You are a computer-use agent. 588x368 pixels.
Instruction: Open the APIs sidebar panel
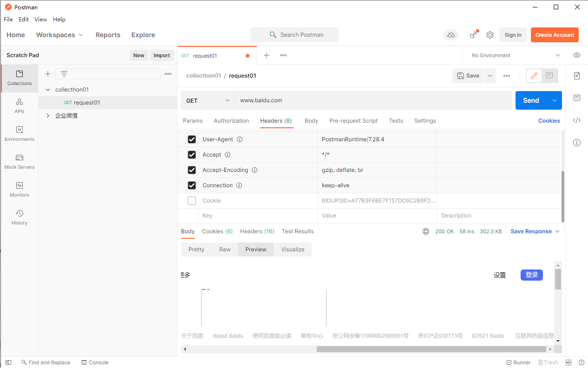coord(20,106)
